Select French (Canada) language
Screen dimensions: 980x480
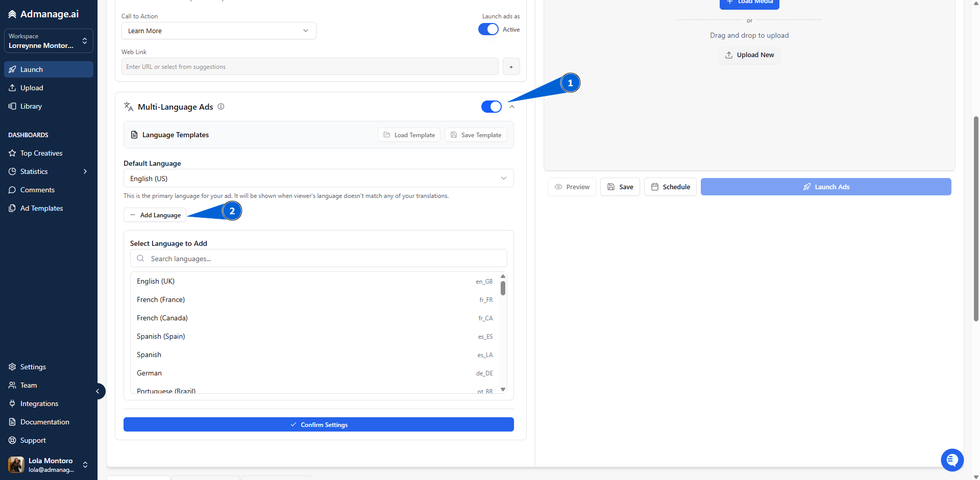(315, 318)
